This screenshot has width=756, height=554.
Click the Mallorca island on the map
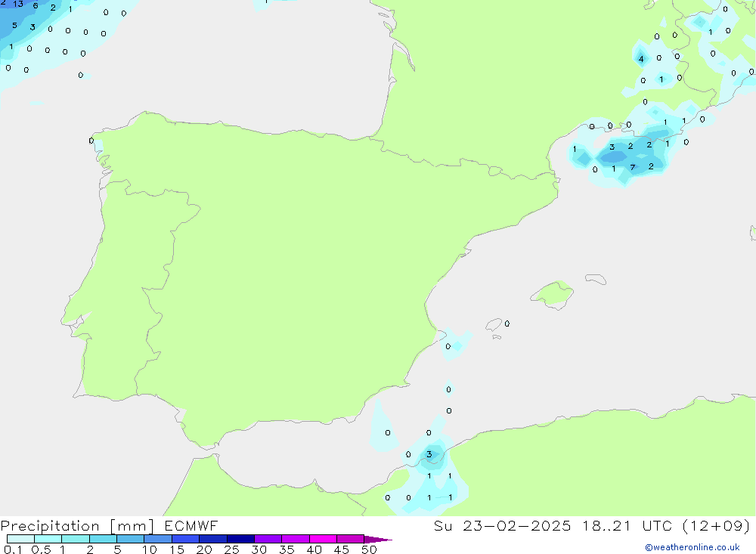click(x=553, y=293)
